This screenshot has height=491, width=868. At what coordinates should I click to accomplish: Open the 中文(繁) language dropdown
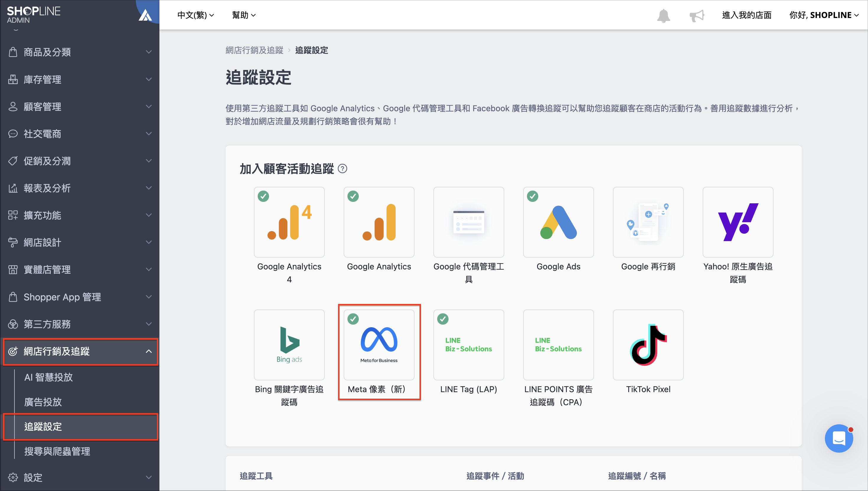pos(196,15)
